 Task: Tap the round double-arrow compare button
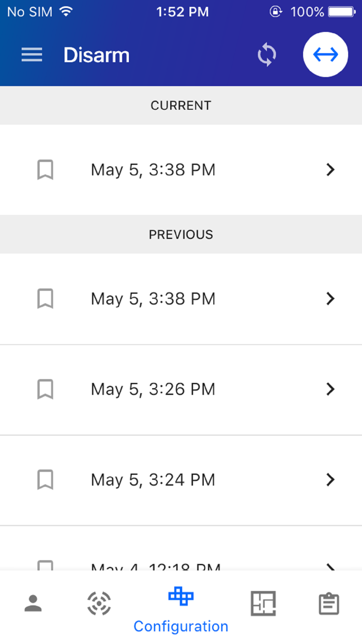(325, 55)
